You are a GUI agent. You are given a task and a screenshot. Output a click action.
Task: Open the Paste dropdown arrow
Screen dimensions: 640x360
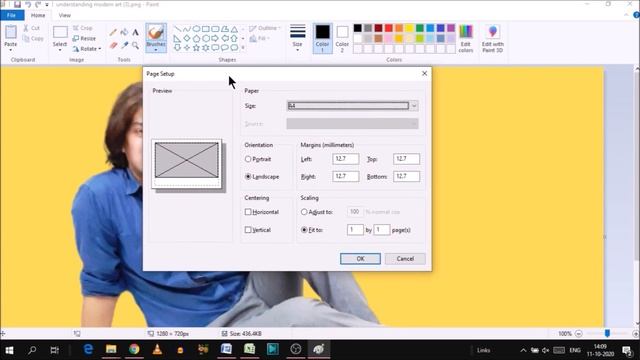pos(11,50)
